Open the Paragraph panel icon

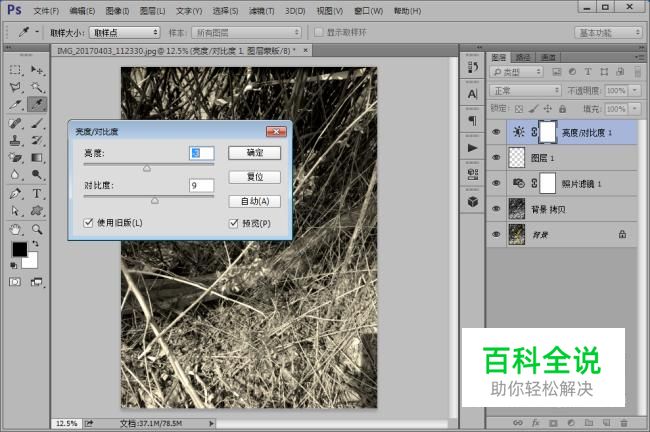tap(473, 121)
